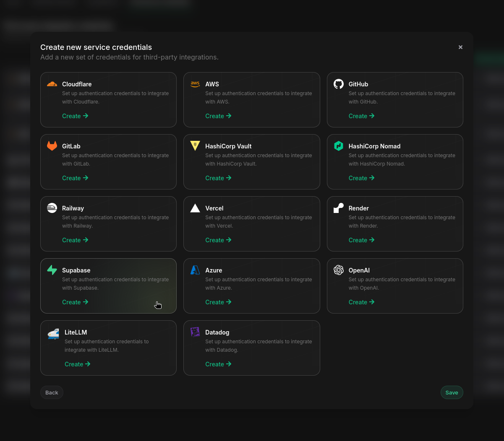Click the GitLab fox icon
Viewport: 504px width, 441px height.
pyautogui.click(x=52, y=146)
